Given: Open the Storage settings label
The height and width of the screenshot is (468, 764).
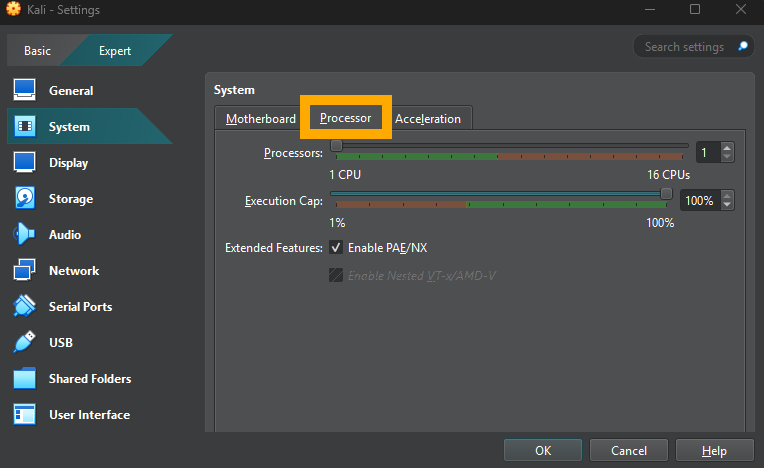Looking at the screenshot, I should (71, 199).
